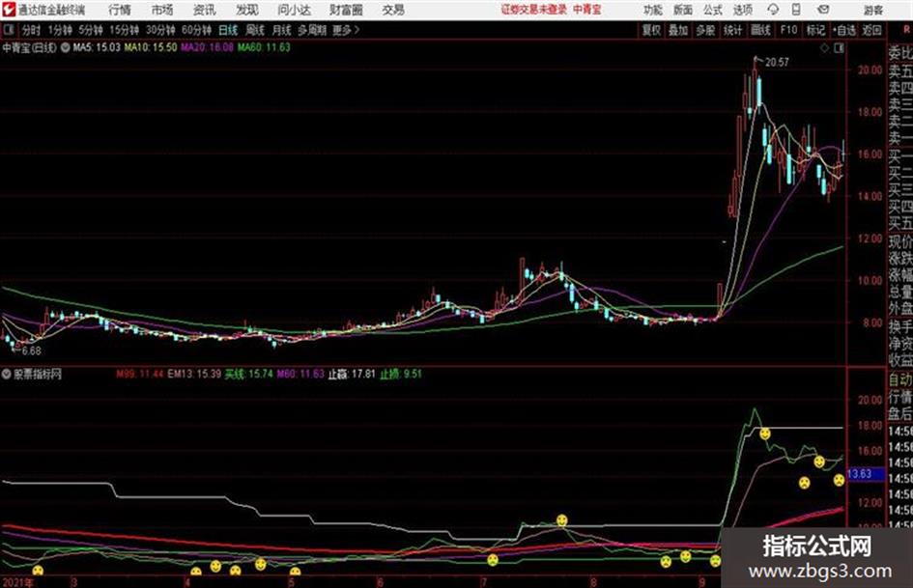Click the 6.68 low price label
This screenshot has height=588, width=913.
point(32,351)
